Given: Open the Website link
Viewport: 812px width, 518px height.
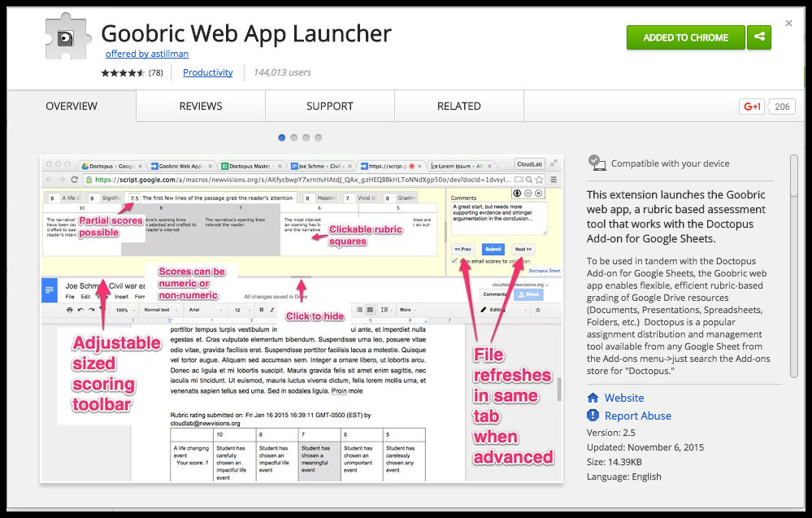Looking at the screenshot, I should pyautogui.click(x=624, y=398).
